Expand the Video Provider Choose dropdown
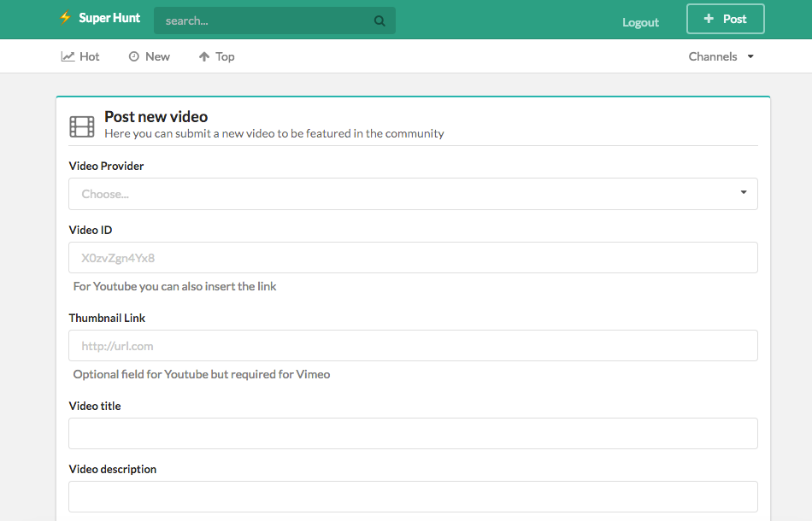This screenshot has height=521, width=812. 413,194
